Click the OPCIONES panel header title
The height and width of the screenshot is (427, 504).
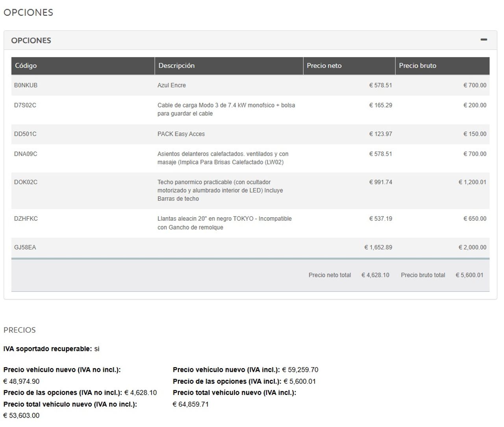(31, 41)
